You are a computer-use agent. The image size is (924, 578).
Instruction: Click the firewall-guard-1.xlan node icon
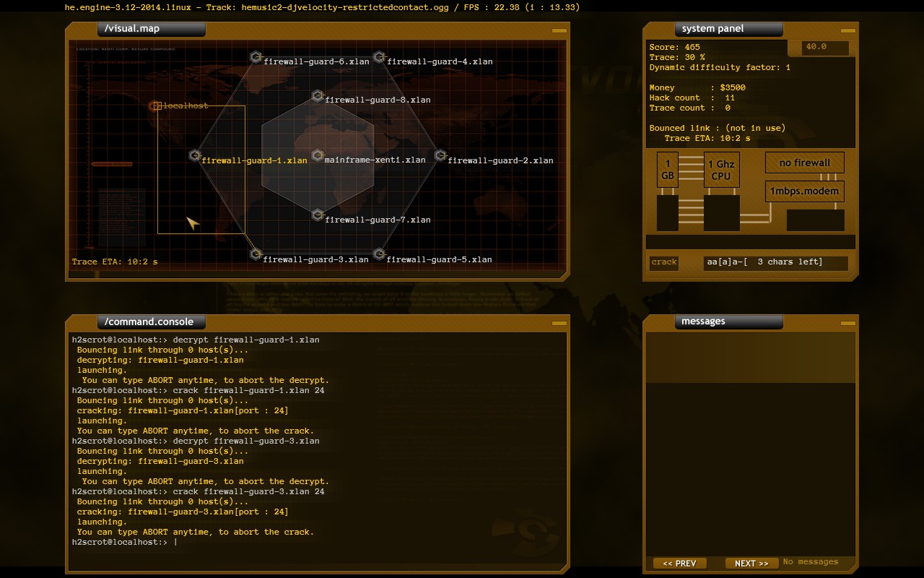[193, 155]
